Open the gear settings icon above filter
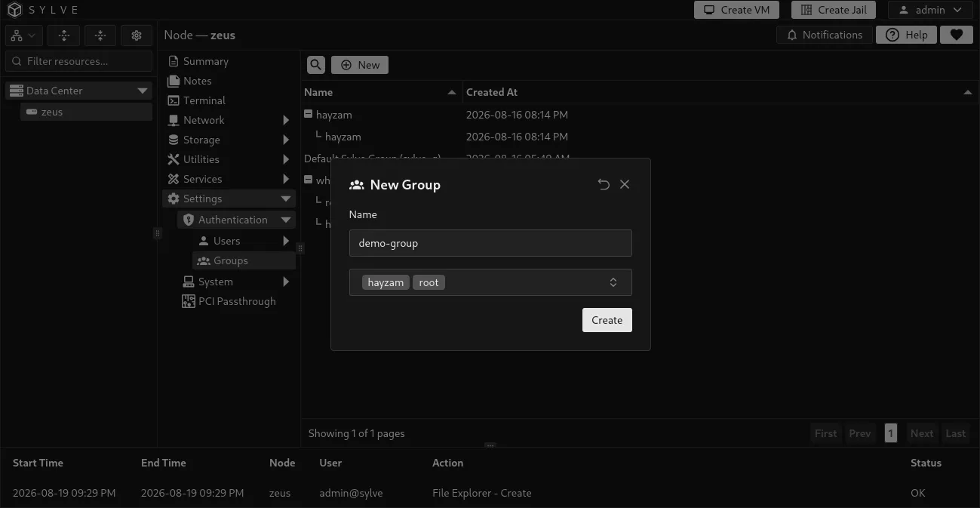Image resolution: width=980 pixels, height=508 pixels. pos(137,35)
